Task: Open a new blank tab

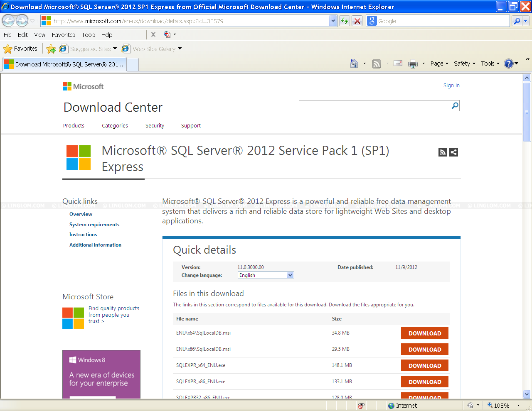Action: 133,64
